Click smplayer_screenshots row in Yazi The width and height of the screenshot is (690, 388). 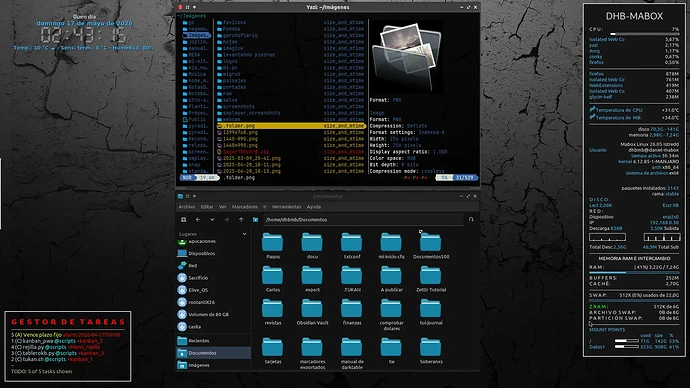[x=290, y=113]
